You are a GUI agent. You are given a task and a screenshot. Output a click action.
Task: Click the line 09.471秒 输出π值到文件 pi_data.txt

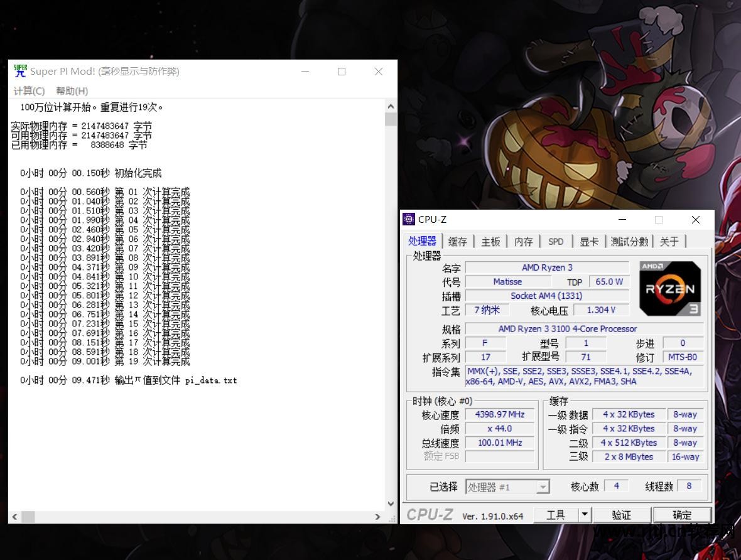click(x=129, y=380)
